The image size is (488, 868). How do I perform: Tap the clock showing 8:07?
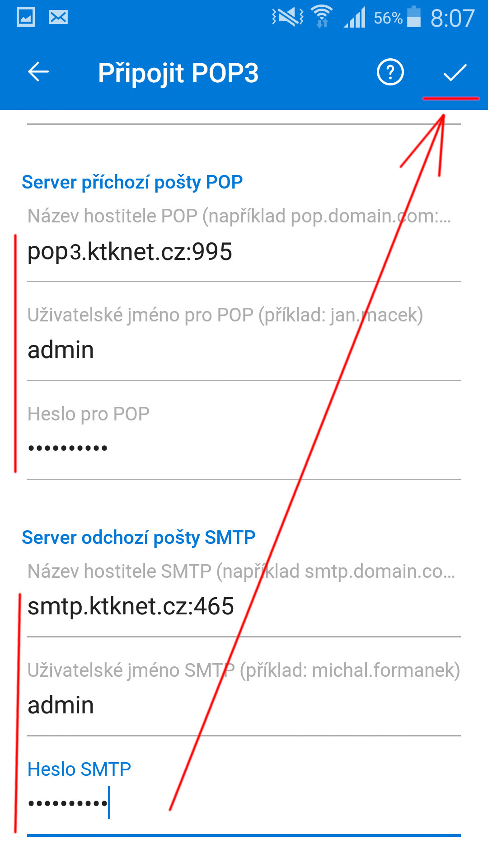coord(452,18)
